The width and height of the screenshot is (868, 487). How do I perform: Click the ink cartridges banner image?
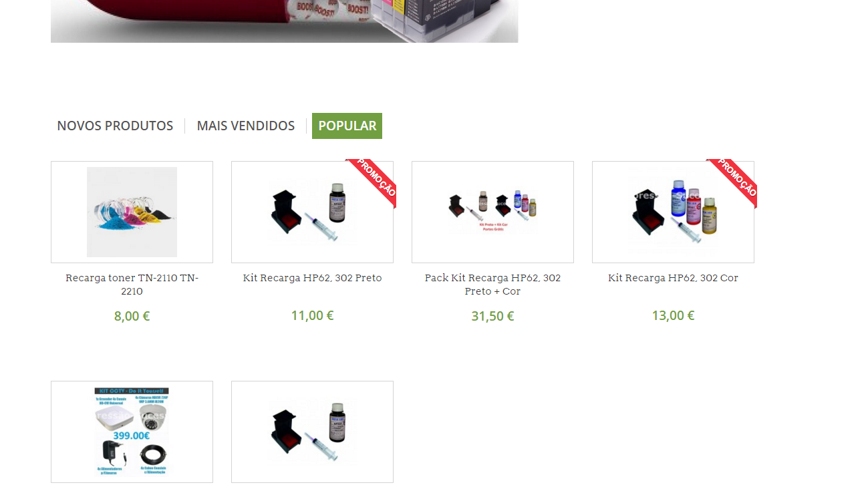(284, 21)
